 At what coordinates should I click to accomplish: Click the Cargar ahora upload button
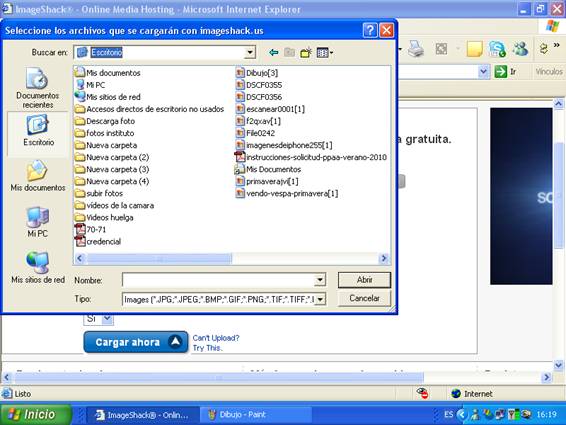coord(136,342)
